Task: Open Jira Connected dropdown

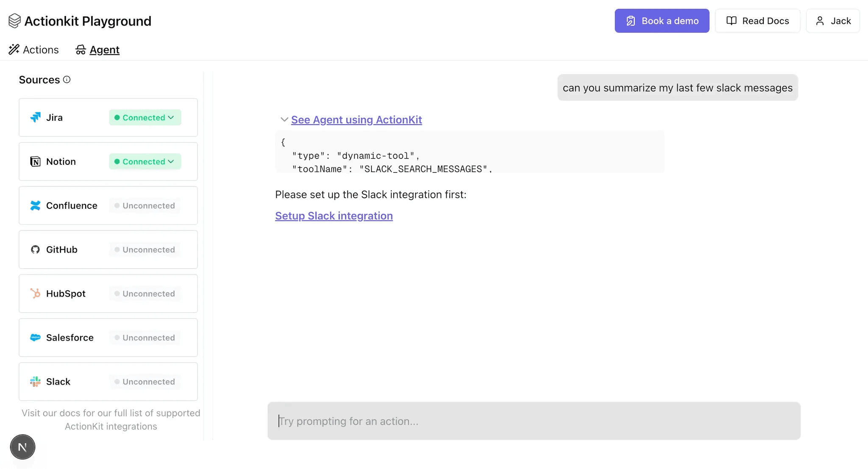Action: (145, 117)
